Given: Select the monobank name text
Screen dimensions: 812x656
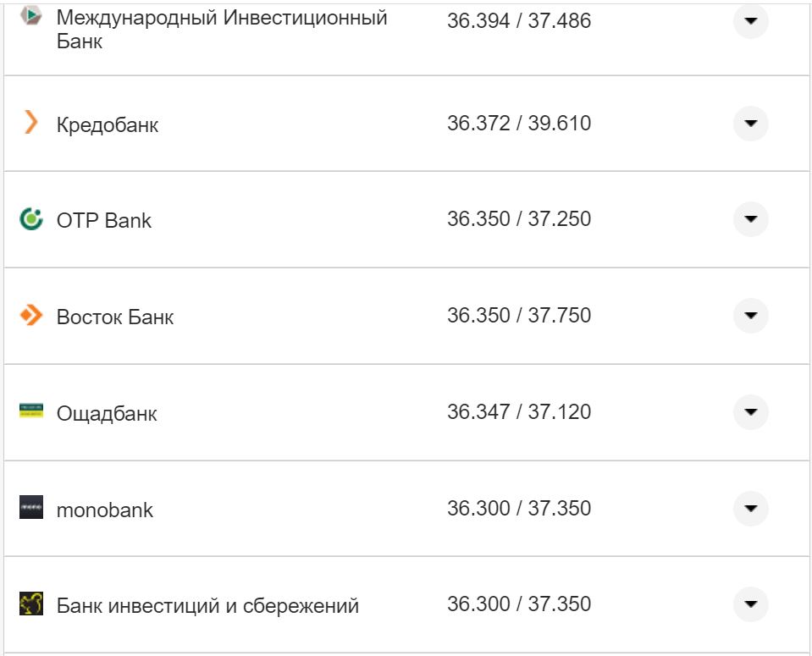Looking at the screenshot, I should pyautogui.click(x=104, y=509).
